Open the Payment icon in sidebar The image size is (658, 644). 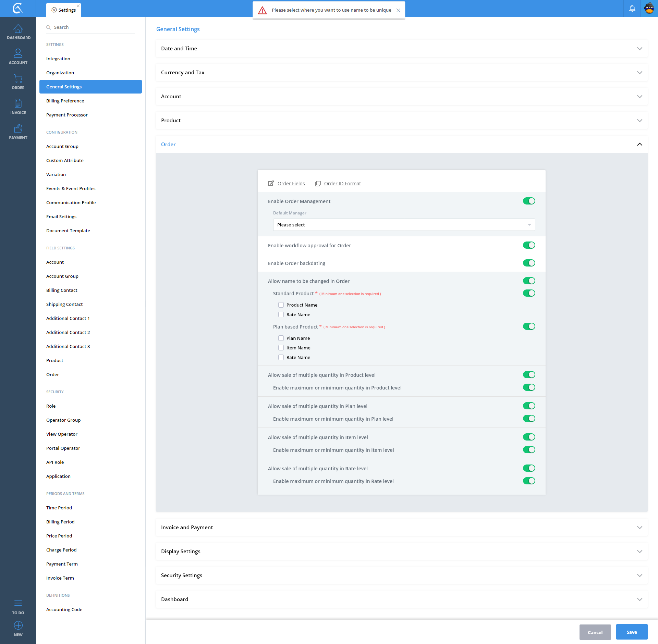pos(18,129)
